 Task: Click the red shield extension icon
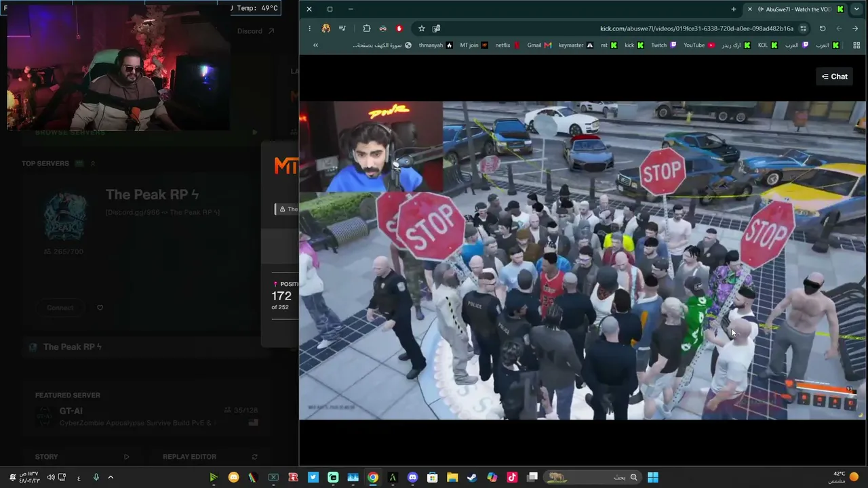click(399, 28)
